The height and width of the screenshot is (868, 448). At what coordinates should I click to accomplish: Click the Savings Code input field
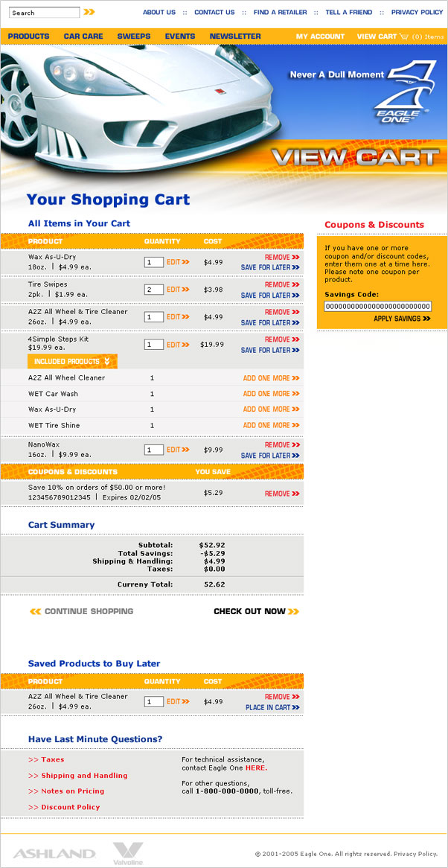coord(377,306)
